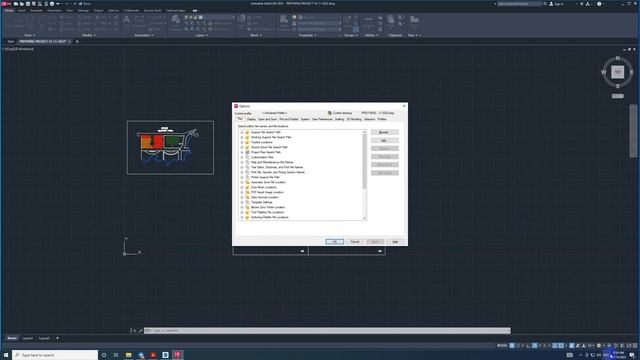The width and height of the screenshot is (640, 360).
Task: Click the TOP face of the ViewCube
Action: click(618, 72)
